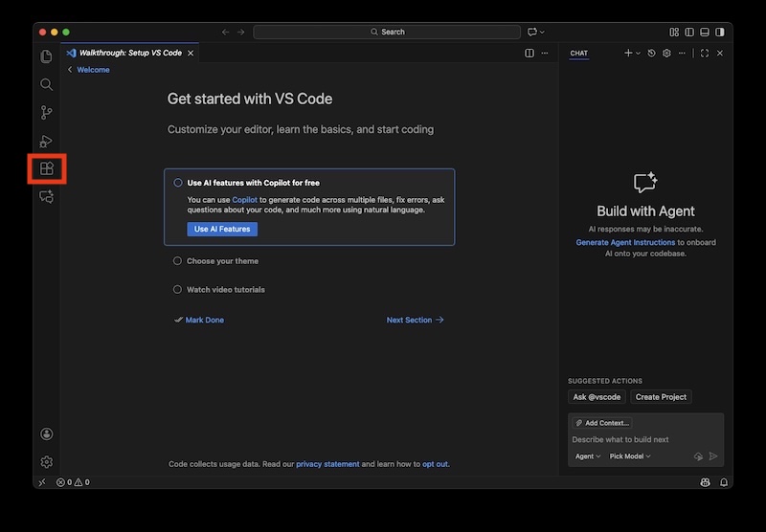Open editor More Actions menu

[x=545, y=53]
